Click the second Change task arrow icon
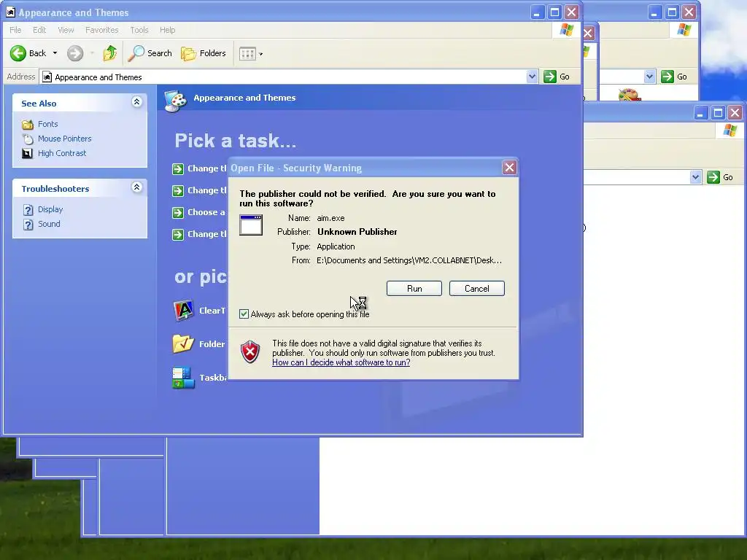 (178, 190)
